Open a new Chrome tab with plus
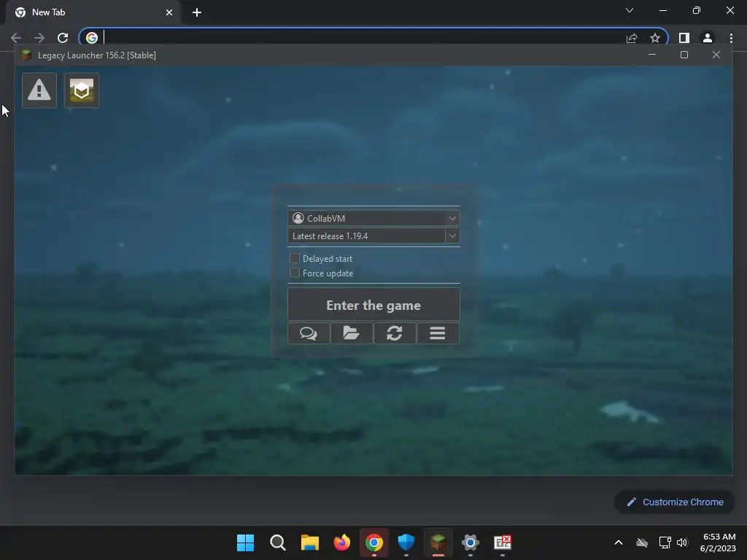 pos(197,12)
